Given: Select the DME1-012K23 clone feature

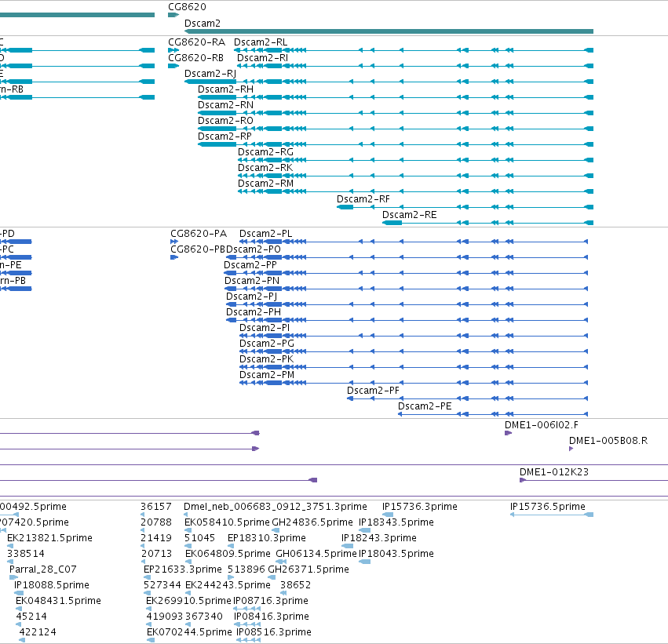Looking at the screenshot, I should pyautogui.click(x=593, y=481).
